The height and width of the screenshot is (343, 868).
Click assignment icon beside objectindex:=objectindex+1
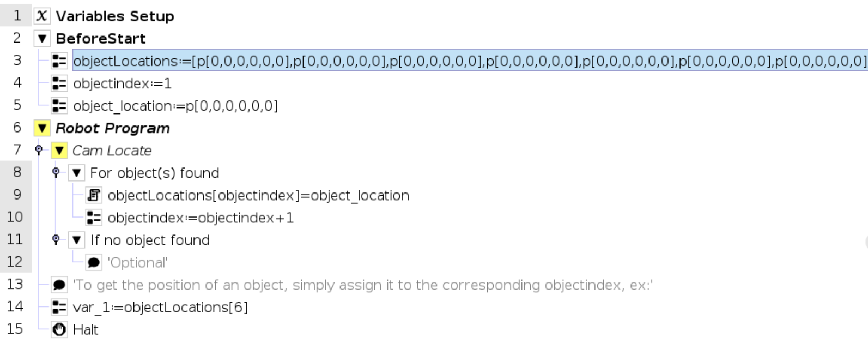click(94, 218)
